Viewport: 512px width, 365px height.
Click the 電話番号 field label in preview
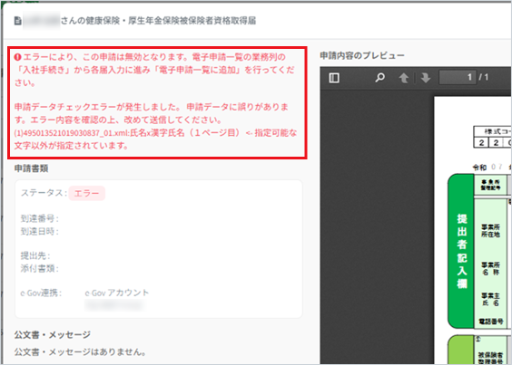pos(491,321)
